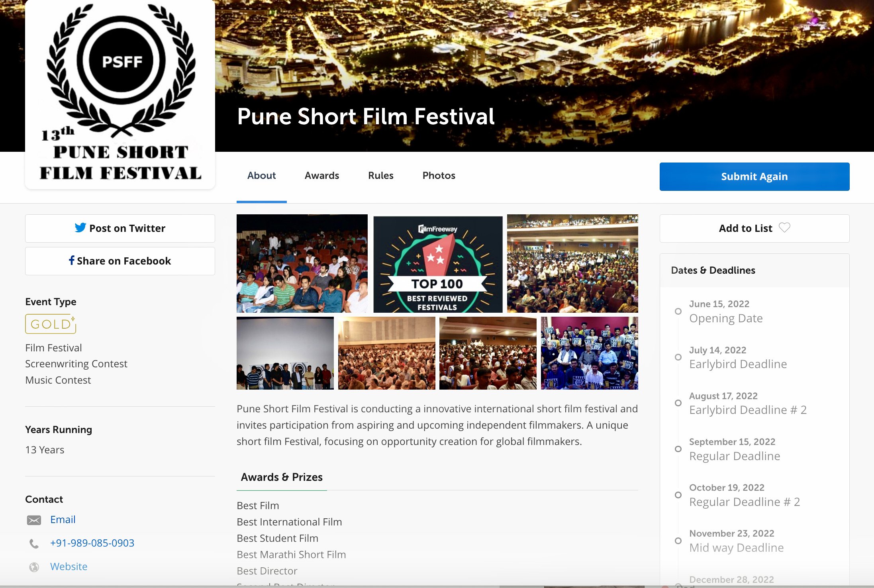
Task: Click the Best Director entry
Action: tap(267, 571)
